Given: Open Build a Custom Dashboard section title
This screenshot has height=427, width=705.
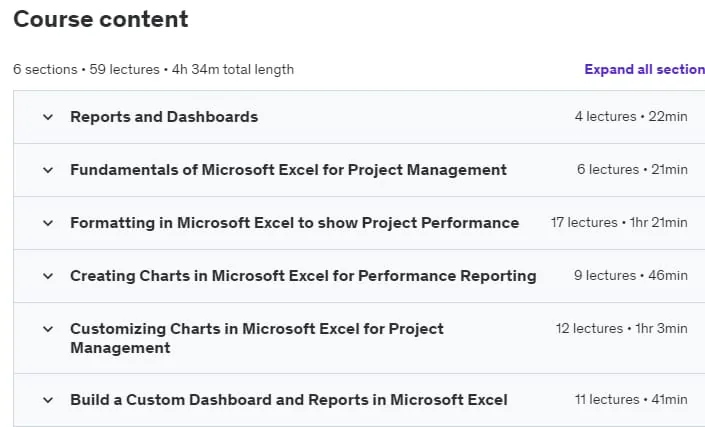Looking at the screenshot, I should tap(289, 400).
